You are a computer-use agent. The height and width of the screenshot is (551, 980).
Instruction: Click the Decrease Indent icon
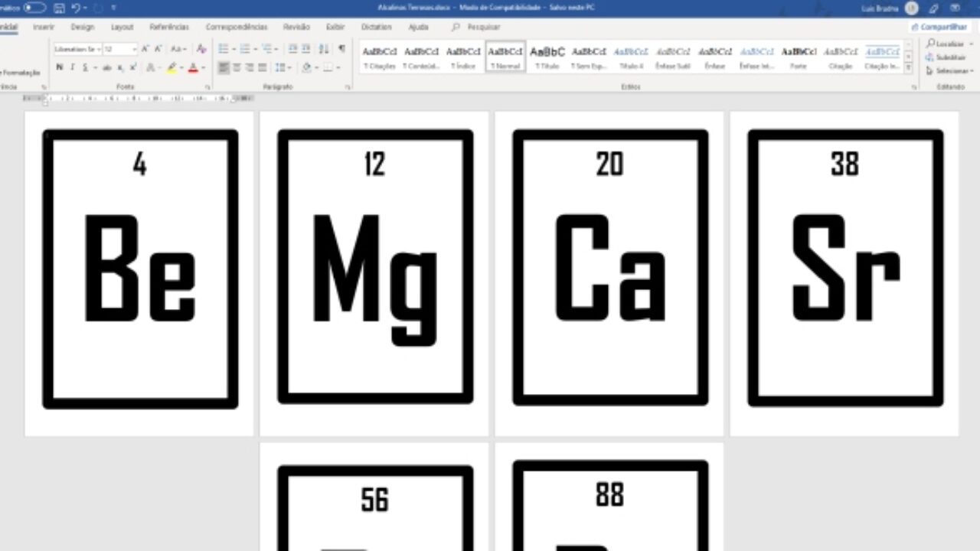point(292,49)
